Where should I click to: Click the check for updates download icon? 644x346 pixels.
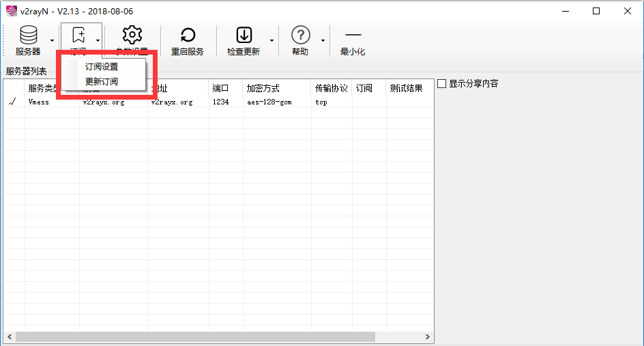pyautogui.click(x=244, y=35)
